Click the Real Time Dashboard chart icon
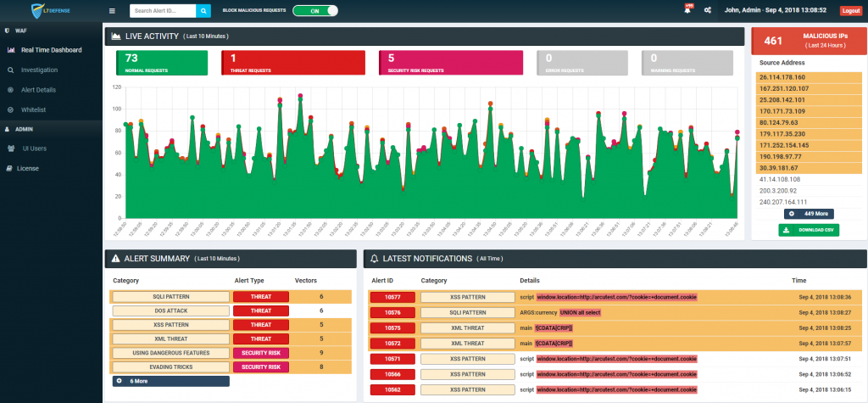The image size is (868, 403). pos(11,50)
